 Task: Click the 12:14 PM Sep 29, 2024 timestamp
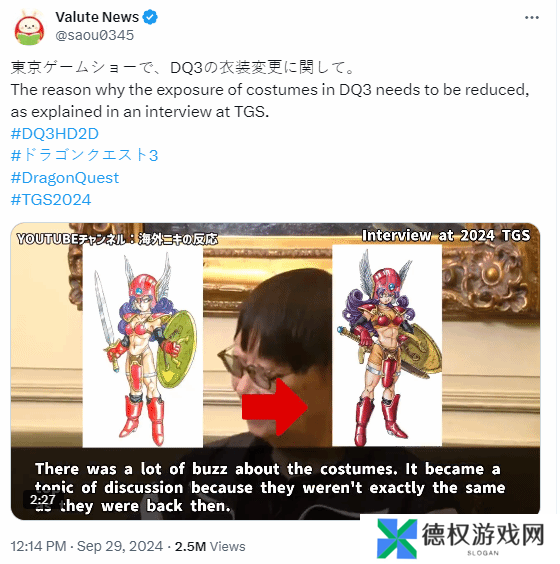click(87, 546)
